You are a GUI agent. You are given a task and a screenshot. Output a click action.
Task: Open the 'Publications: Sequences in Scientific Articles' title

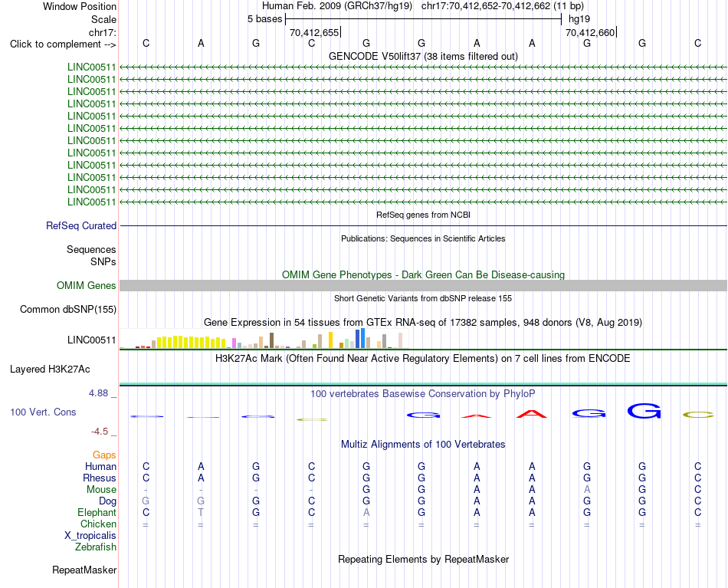tap(423, 238)
